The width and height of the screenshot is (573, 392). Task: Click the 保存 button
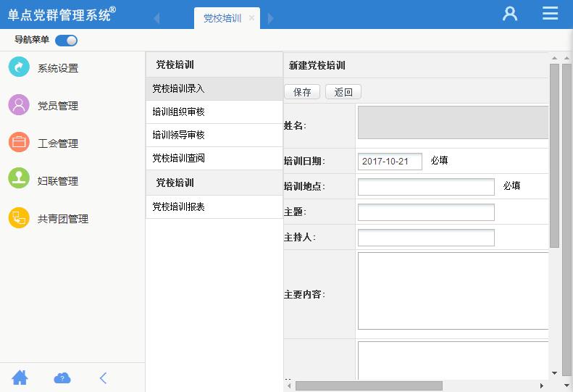pyautogui.click(x=302, y=92)
